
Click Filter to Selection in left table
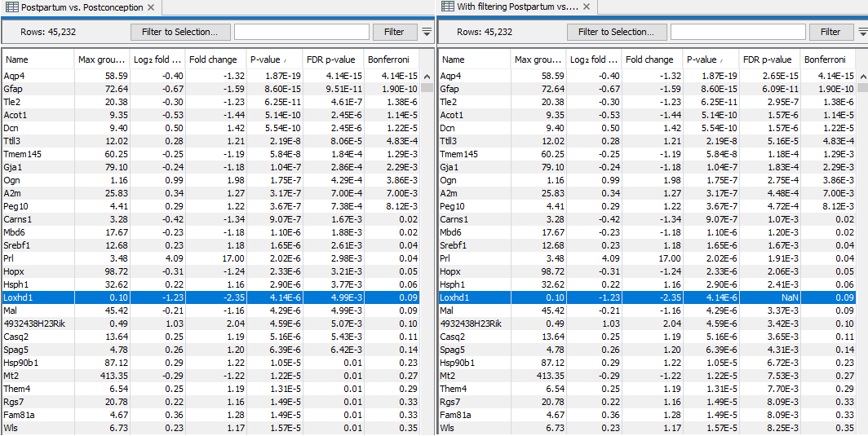[x=179, y=32]
